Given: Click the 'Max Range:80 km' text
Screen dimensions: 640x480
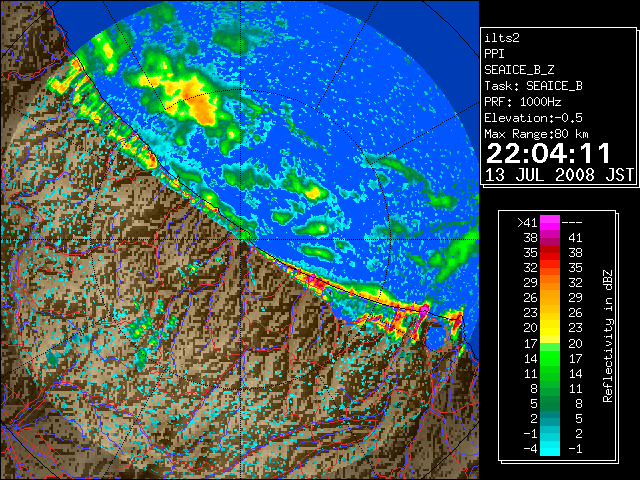Looking at the screenshot, I should click(536, 134).
